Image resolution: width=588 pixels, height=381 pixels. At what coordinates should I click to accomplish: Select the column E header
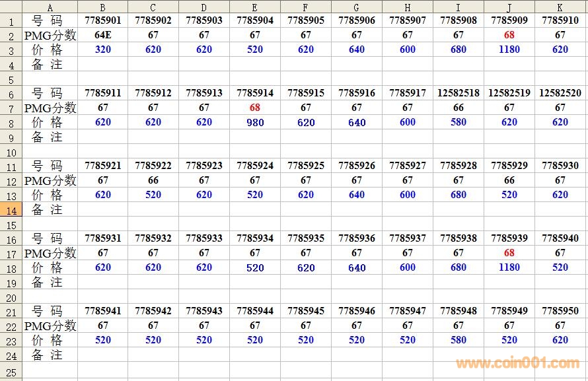tap(255, 7)
